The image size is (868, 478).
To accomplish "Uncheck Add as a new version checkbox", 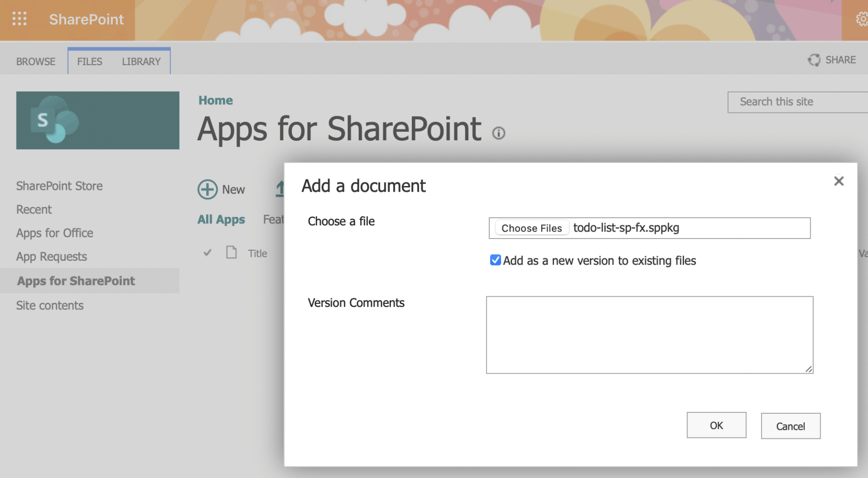I will coord(495,260).
